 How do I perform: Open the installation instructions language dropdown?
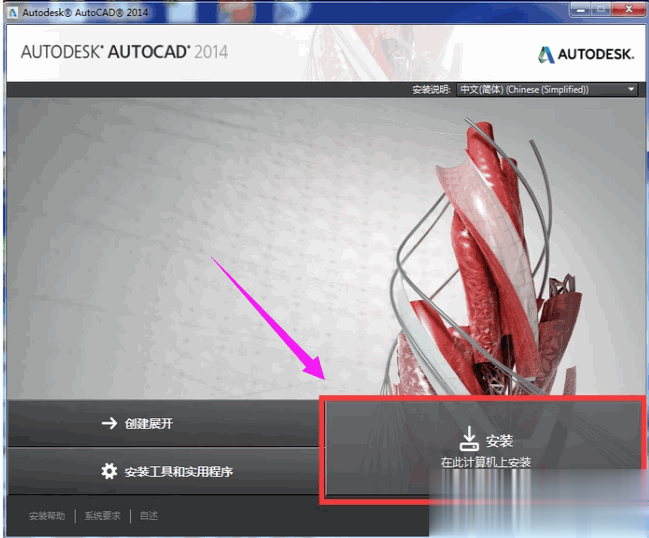tap(546, 90)
